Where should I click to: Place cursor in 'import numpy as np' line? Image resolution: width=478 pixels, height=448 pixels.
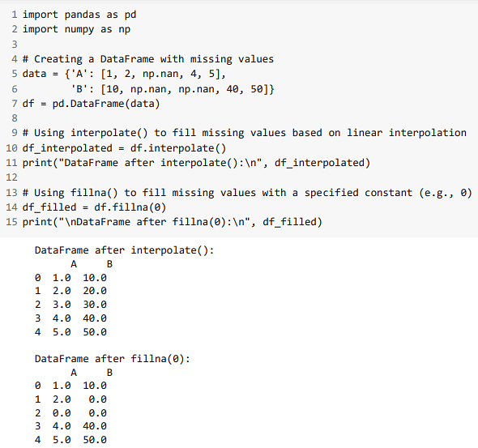76,29
